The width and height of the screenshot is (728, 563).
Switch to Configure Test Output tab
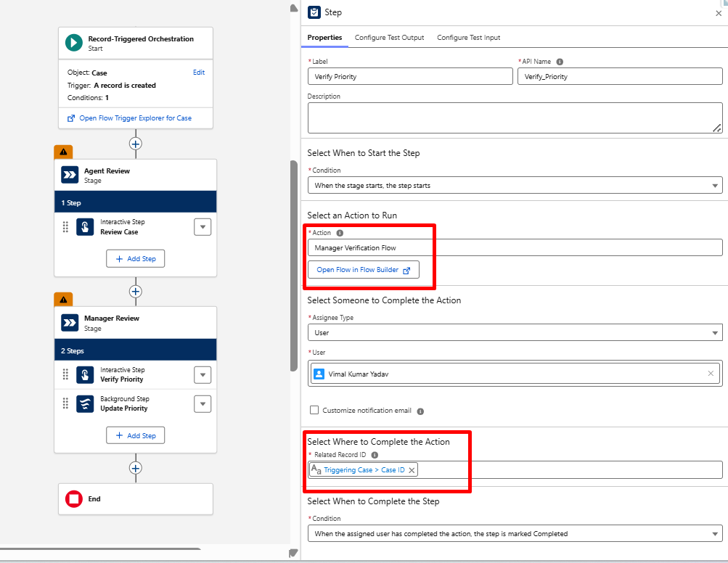click(x=390, y=38)
